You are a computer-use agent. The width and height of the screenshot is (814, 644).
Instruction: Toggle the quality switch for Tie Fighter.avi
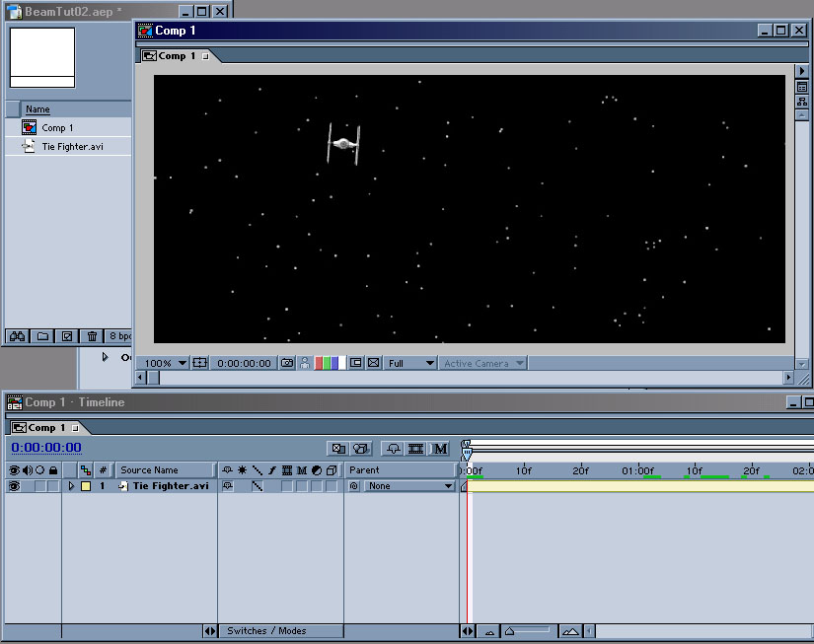(257, 486)
